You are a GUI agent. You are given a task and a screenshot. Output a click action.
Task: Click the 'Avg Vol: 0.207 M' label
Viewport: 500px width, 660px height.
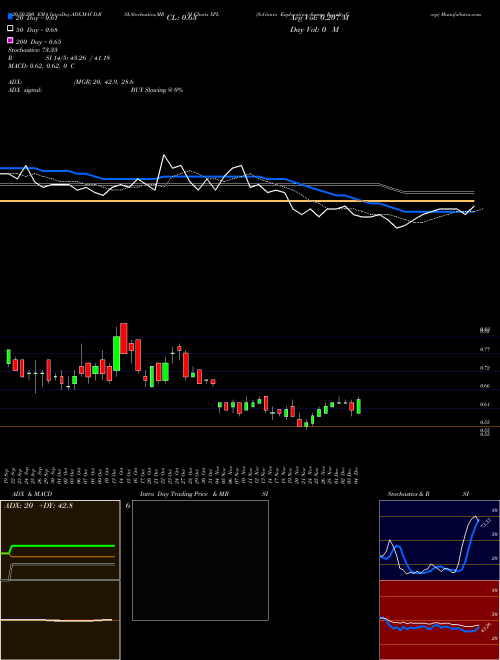tap(319, 18)
